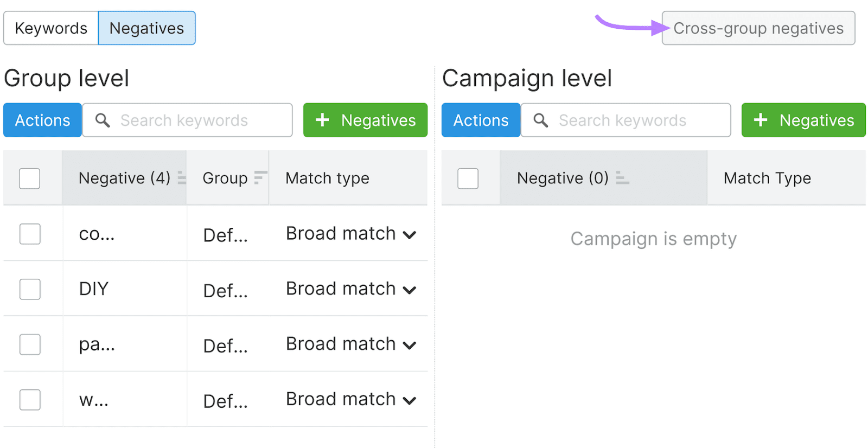868x448 pixels.
Task: Click the Actions button under Campaign level
Action: click(480, 120)
